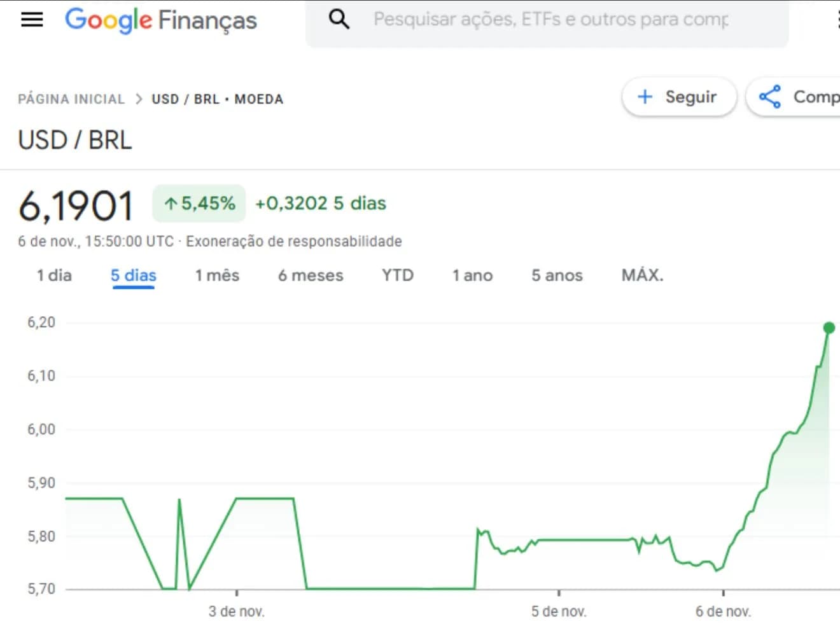The width and height of the screenshot is (840, 631).
Task: Reselect the 5 dias tab
Action: click(133, 275)
